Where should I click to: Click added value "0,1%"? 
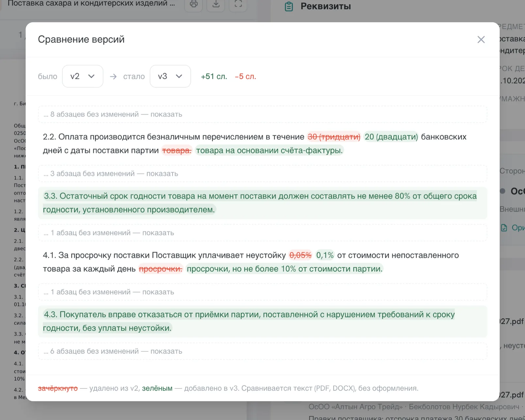(325, 255)
